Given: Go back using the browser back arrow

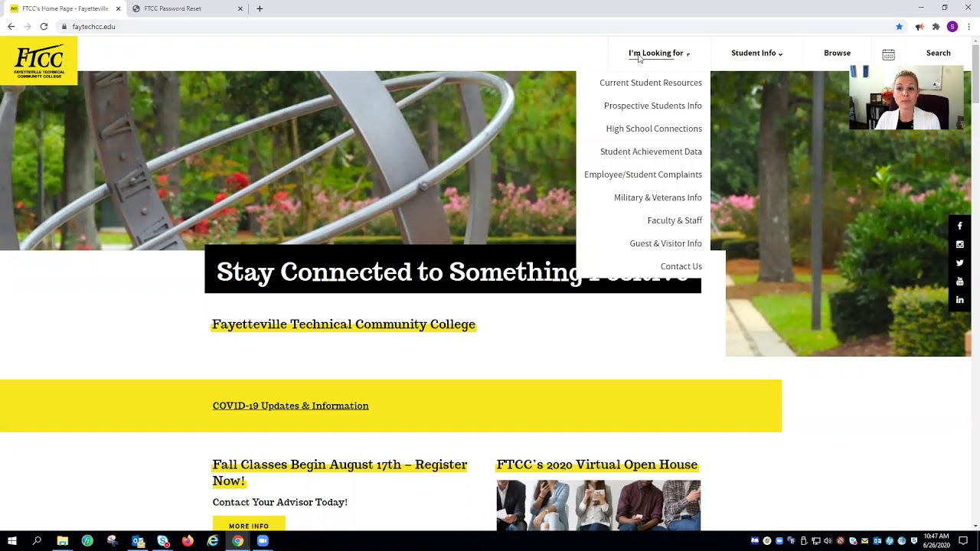Looking at the screenshot, I should click(x=11, y=27).
